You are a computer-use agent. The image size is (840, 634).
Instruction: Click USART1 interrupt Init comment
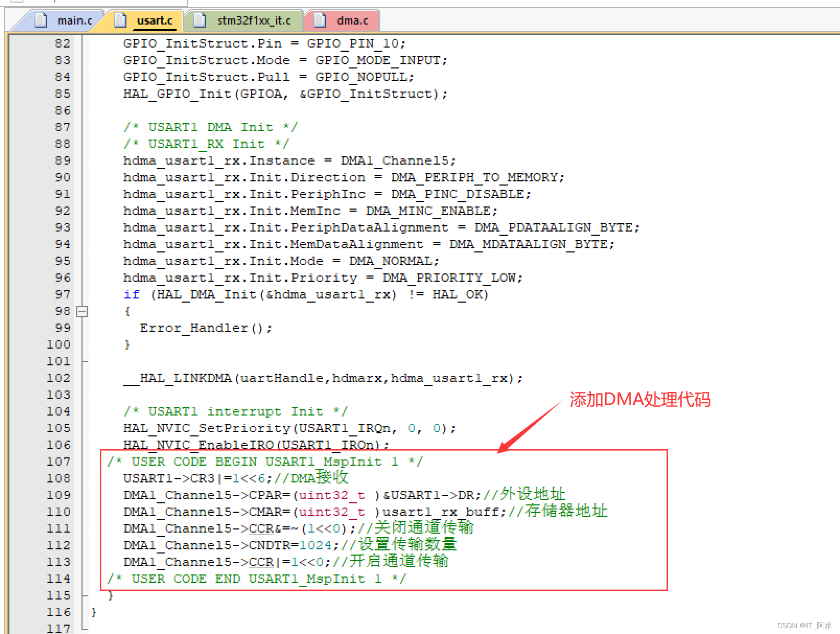pos(236,411)
